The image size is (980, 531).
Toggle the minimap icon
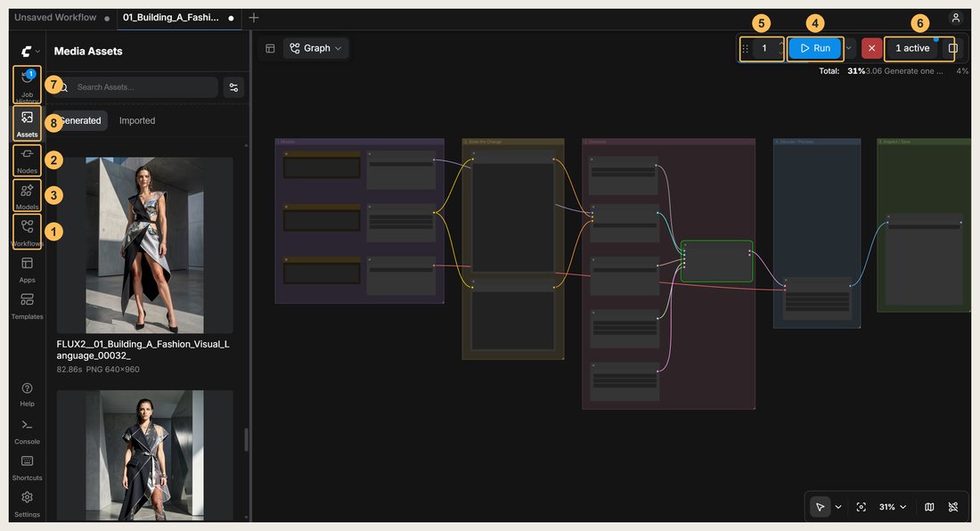tap(929, 507)
